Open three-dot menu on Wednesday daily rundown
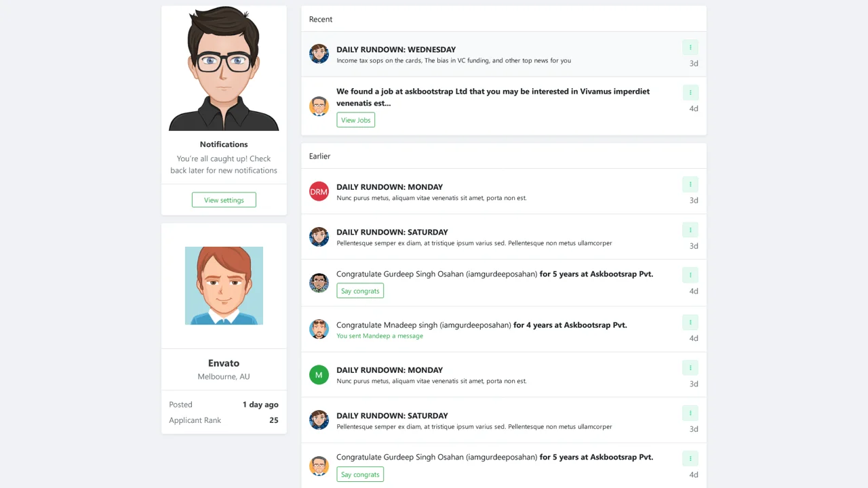The height and width of the screenshot is (488, 868). [x=690, y=47]
